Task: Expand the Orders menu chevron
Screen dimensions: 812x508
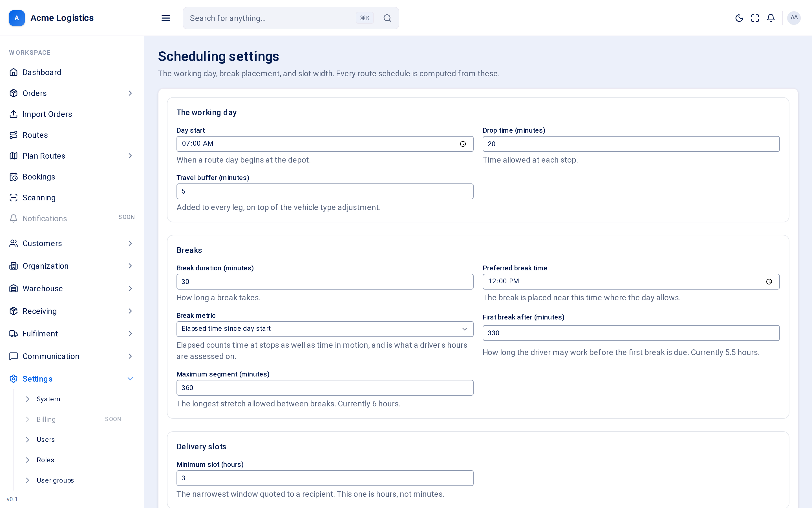Action: click(130, 93)
